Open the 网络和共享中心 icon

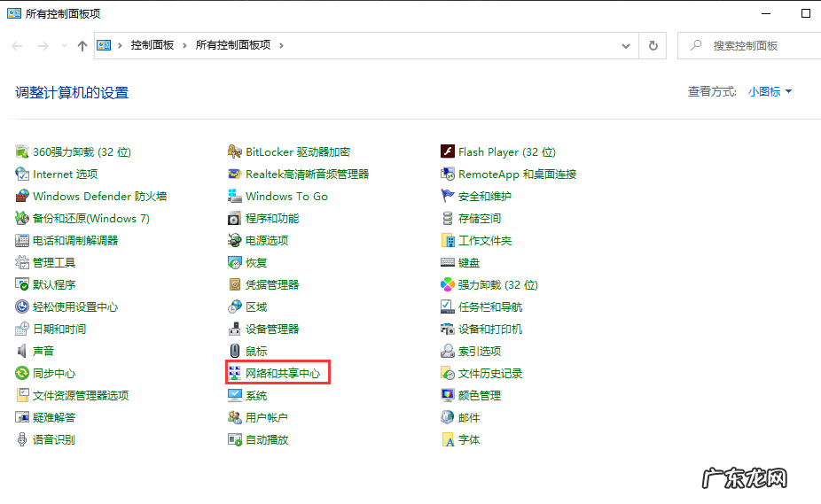click(x=235, y=373)
